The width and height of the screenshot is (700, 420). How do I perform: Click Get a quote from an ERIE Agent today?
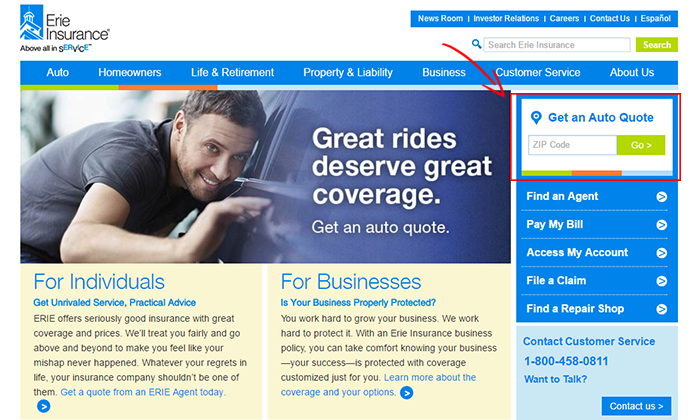point(143,392)
